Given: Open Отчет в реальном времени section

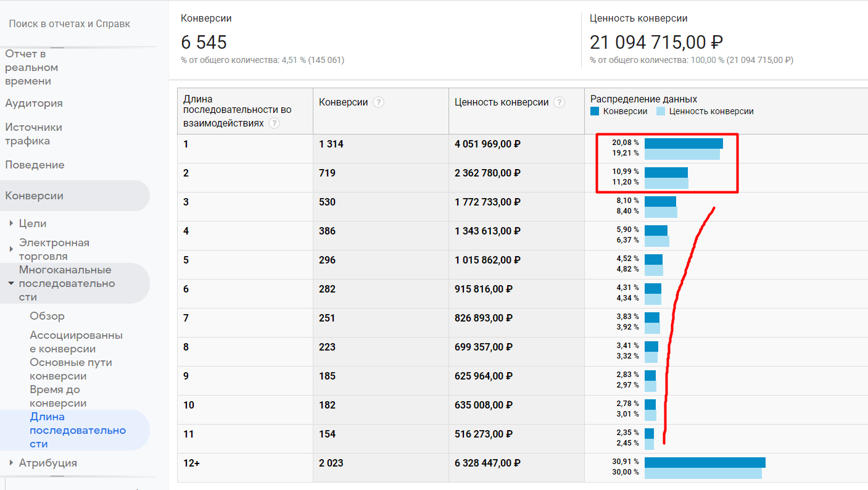Looking at the screenshot, I should click(x=31, y=67).
